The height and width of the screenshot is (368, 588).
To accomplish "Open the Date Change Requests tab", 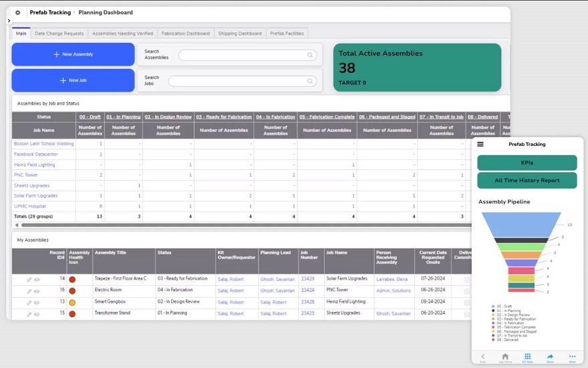I will [59, 33].
